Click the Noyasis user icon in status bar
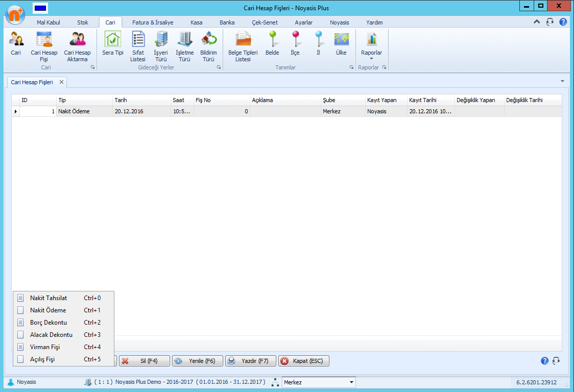The image size is (574, 392). 11,382
